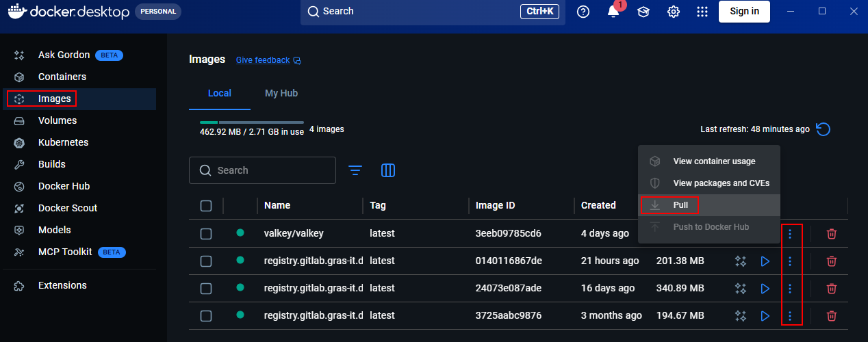Switch to the My Hub tab

point(281,93)
